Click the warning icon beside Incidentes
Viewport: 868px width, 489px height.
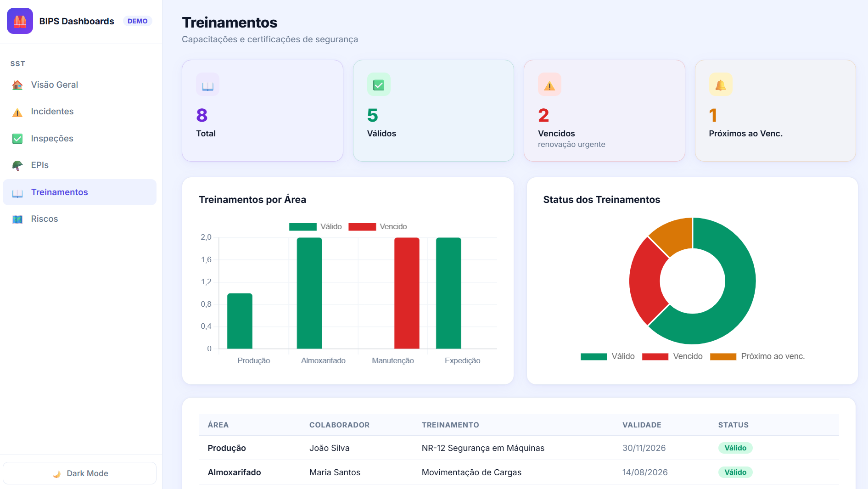click(x=17, y=112)
